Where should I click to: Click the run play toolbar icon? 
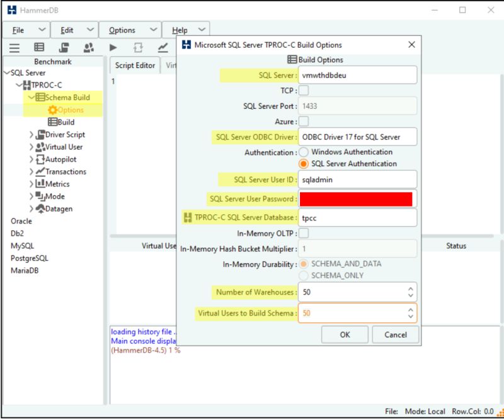113,48
